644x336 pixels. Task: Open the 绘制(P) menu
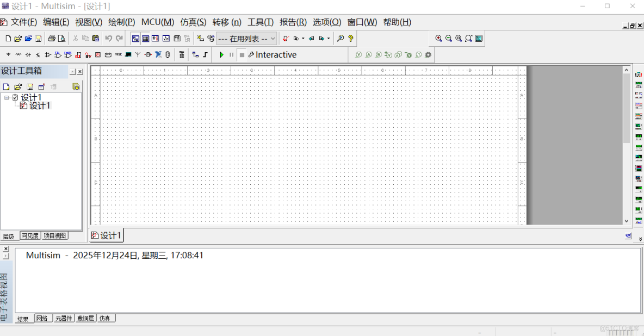click(x=122, y=22)
